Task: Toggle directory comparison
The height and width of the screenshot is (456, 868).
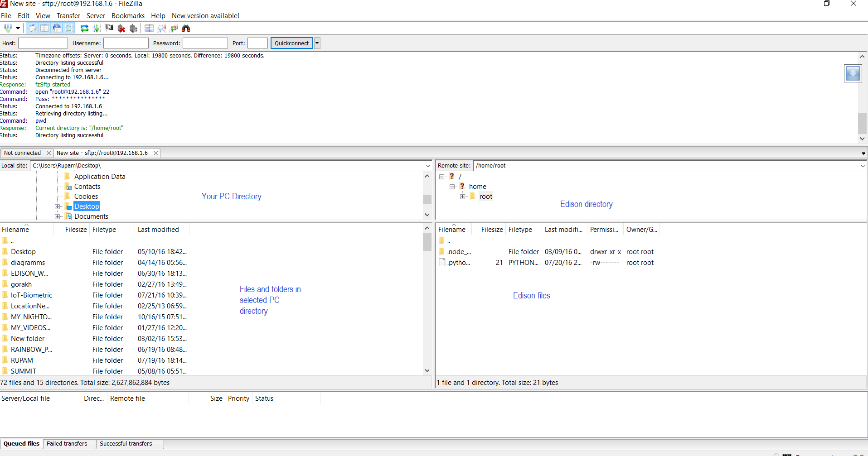Action: pyautogui.click(x=161, y=28)
